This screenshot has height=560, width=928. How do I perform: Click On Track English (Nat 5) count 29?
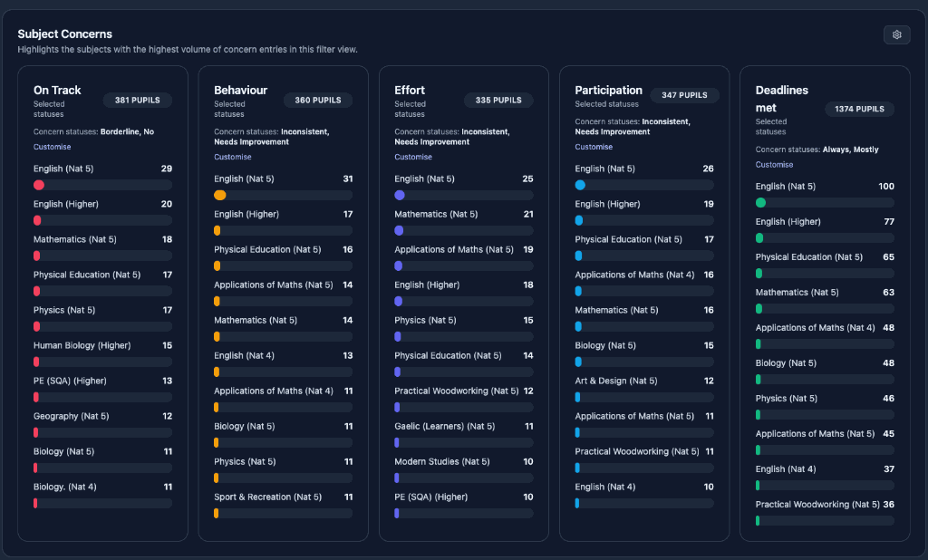pos(167,169)
